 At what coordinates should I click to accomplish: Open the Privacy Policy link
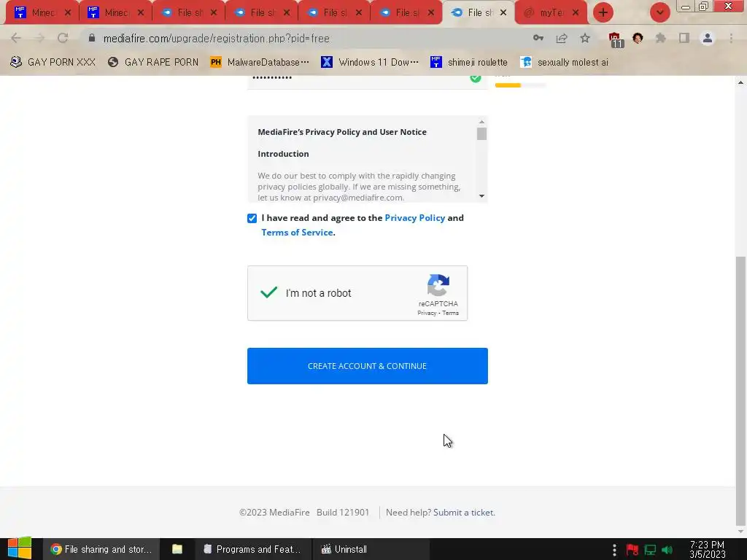[415, 218]
